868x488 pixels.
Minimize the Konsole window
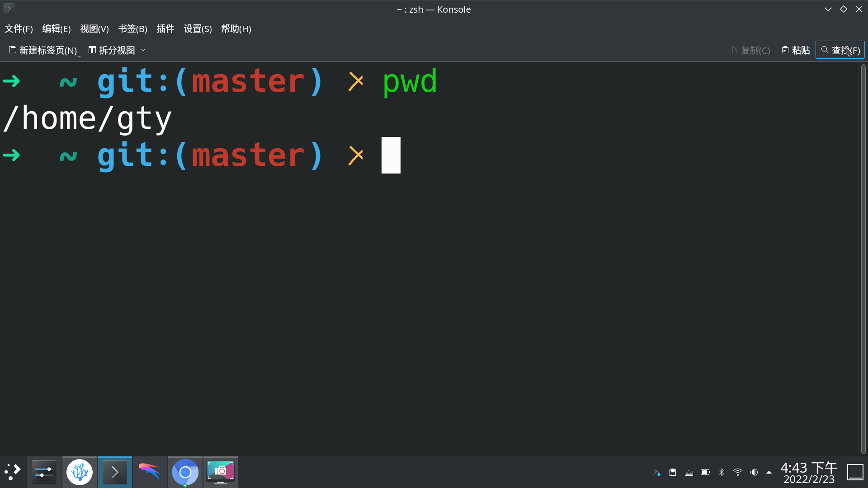[828, 9]
